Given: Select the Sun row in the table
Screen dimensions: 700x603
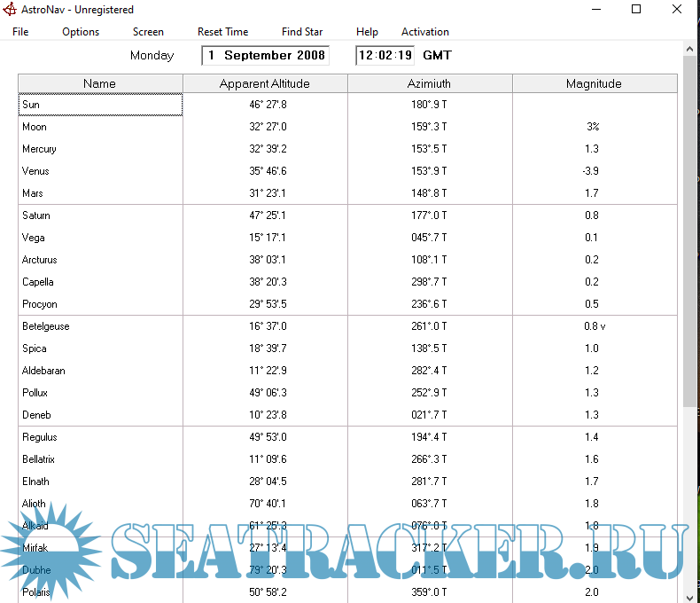Looking at the screenshot, I should tap(100, 105).
